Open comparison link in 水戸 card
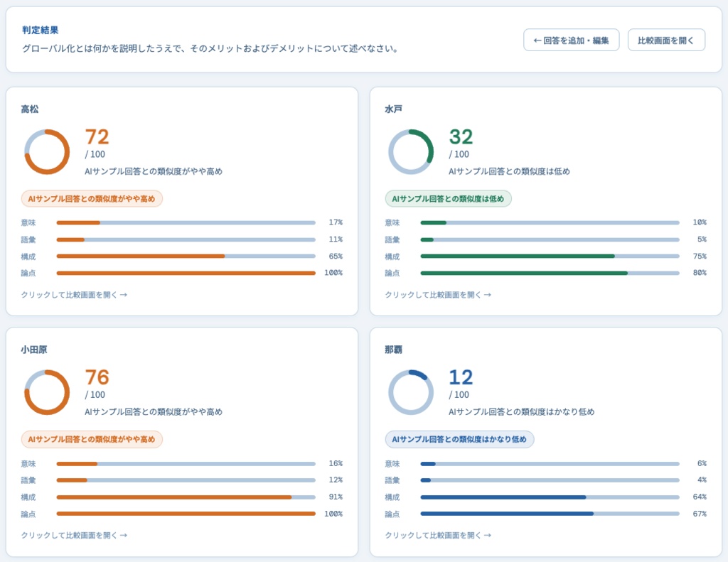Screen dimensions: 728x562 pos(438,295)
